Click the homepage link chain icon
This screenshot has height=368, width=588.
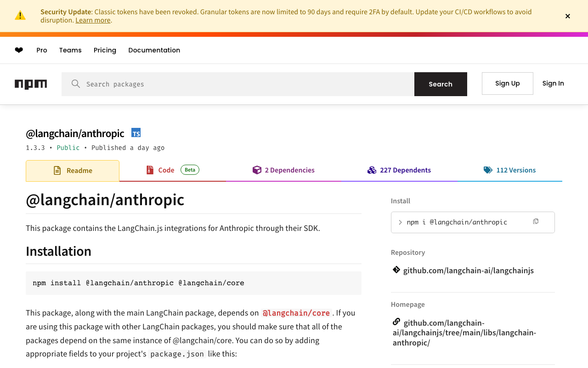pyautogui.click(x=396, y=322)
